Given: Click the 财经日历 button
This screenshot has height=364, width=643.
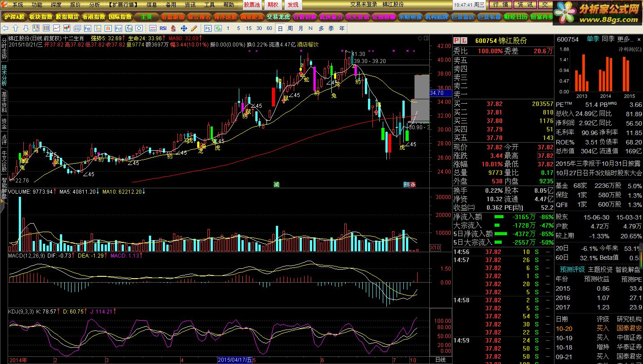Looking at the screenshot, I should (516, 17).
